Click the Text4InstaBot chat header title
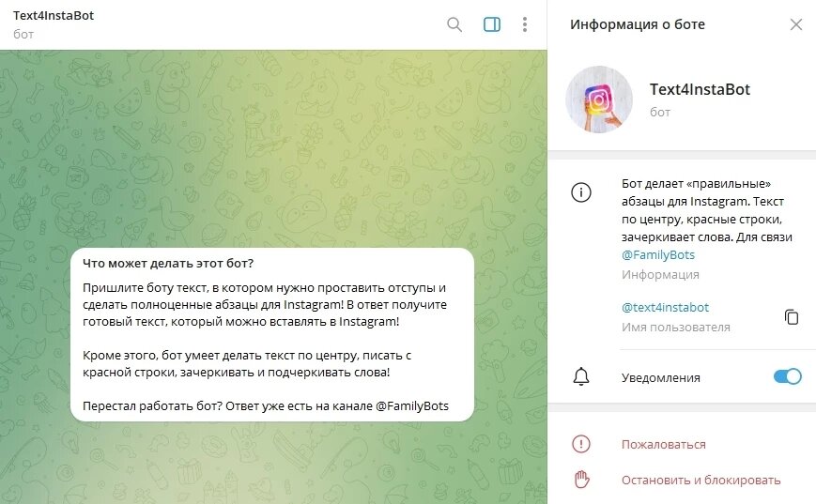 tap(54, 16)
